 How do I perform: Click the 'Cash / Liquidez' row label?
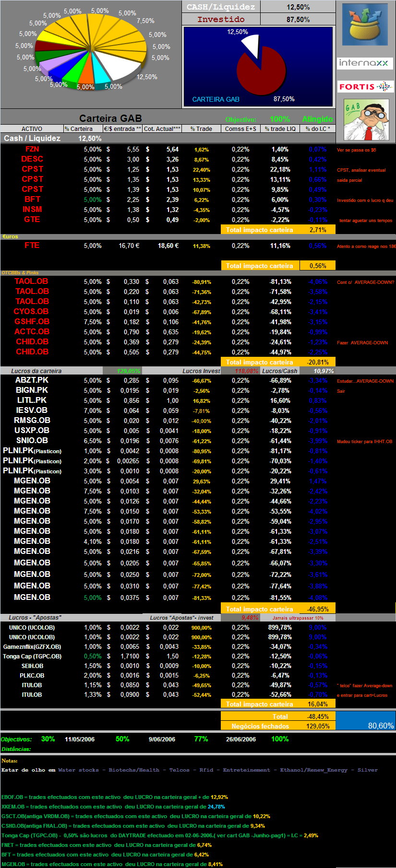click(32, 138)
